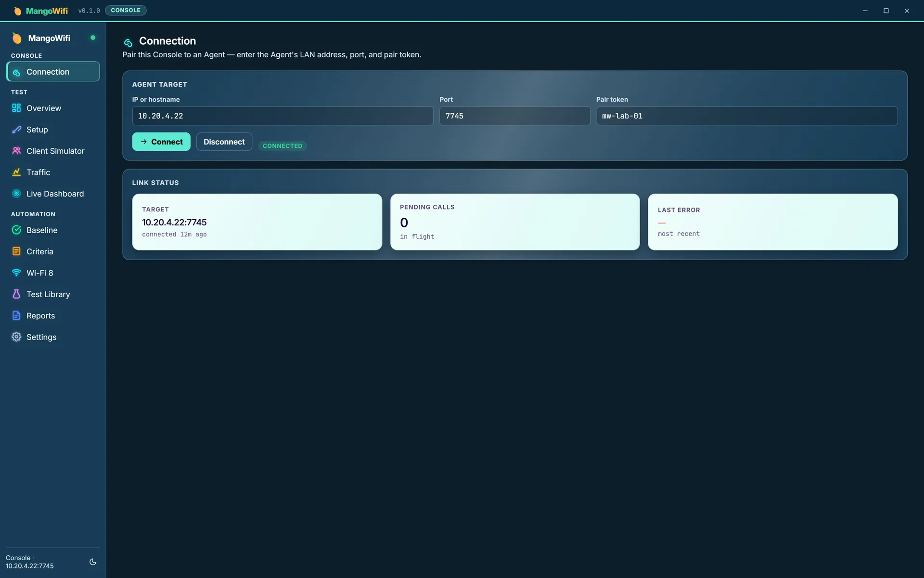
Task: Minimize the MangoWifi window
Action: point(865,11)
